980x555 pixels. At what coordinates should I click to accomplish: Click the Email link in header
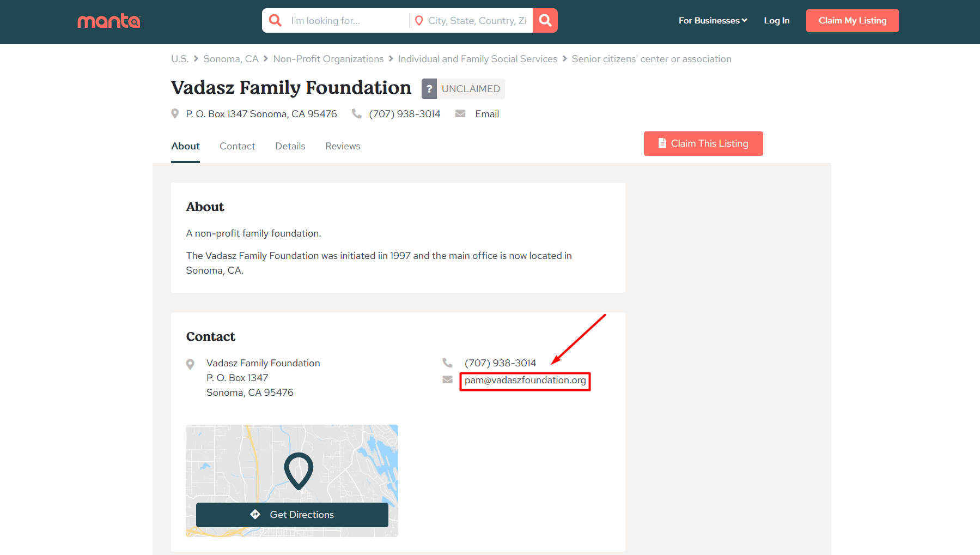(487, 114)
